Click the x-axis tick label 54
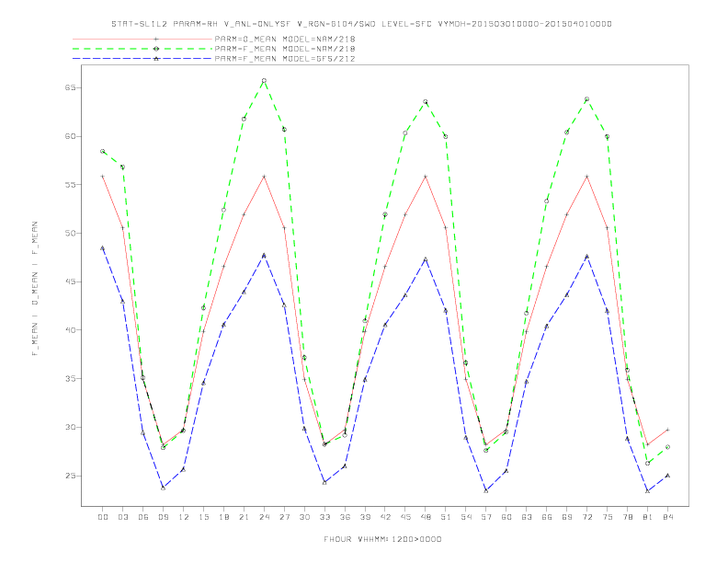The height and width of the screenshot is (563, 728). pos(466,517)
